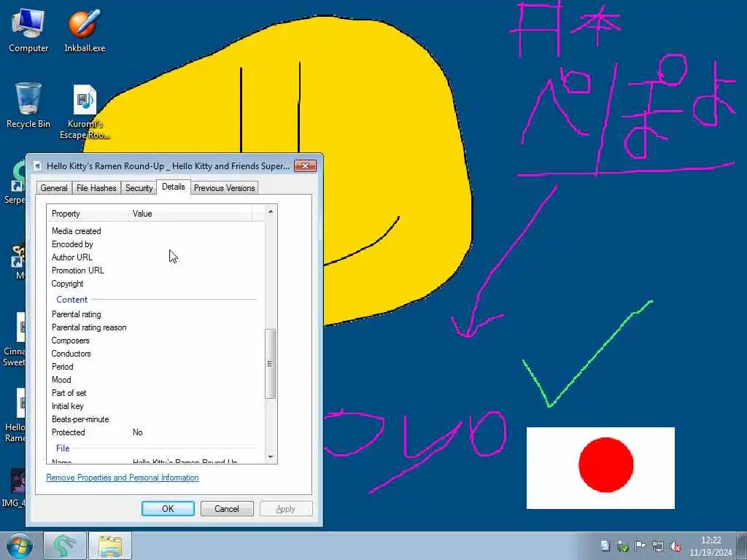Screen dimensions: 747x560
Task: Select the Composers property row
Action: tap(155, 341)
